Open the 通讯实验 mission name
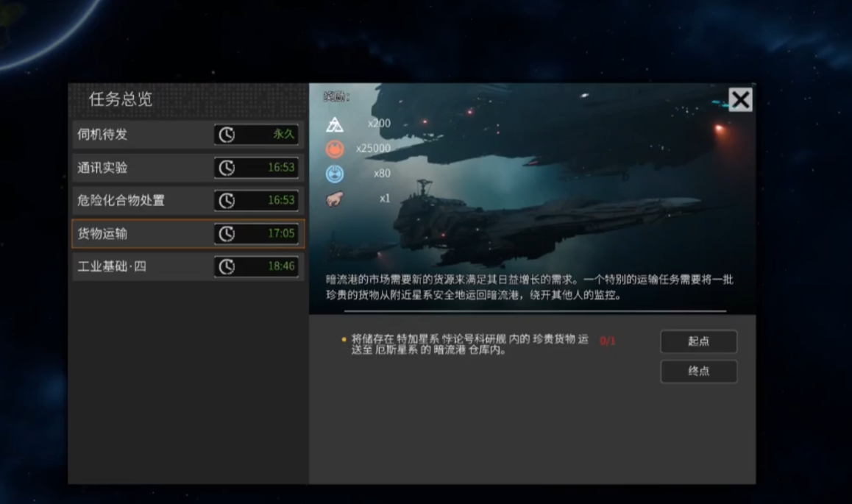 point(102,168)
